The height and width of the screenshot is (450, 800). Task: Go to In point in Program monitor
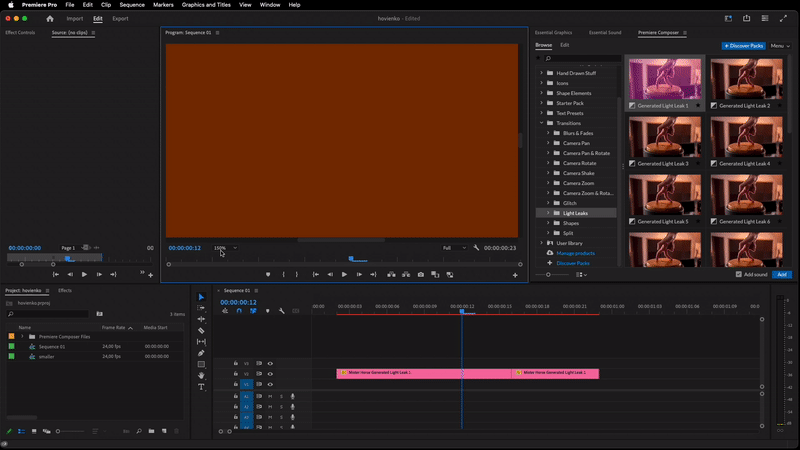click(316, 274)
